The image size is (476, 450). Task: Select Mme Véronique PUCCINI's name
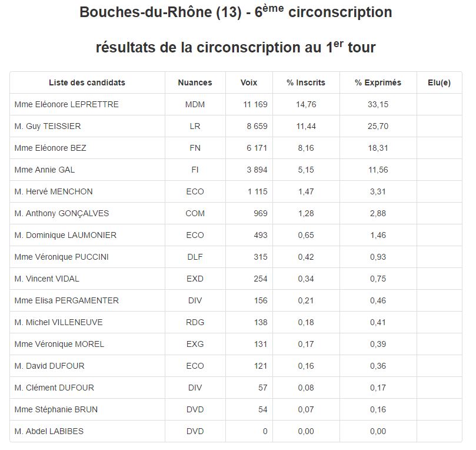(62, 257)
